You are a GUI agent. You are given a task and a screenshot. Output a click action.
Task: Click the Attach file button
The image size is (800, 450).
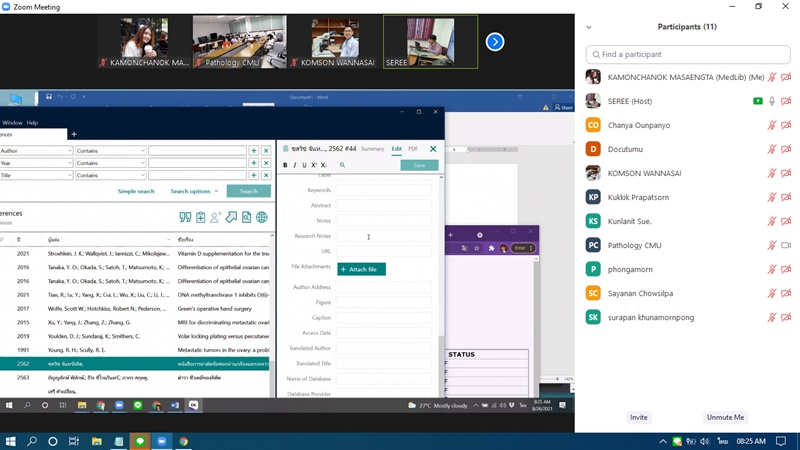point(361,269)
